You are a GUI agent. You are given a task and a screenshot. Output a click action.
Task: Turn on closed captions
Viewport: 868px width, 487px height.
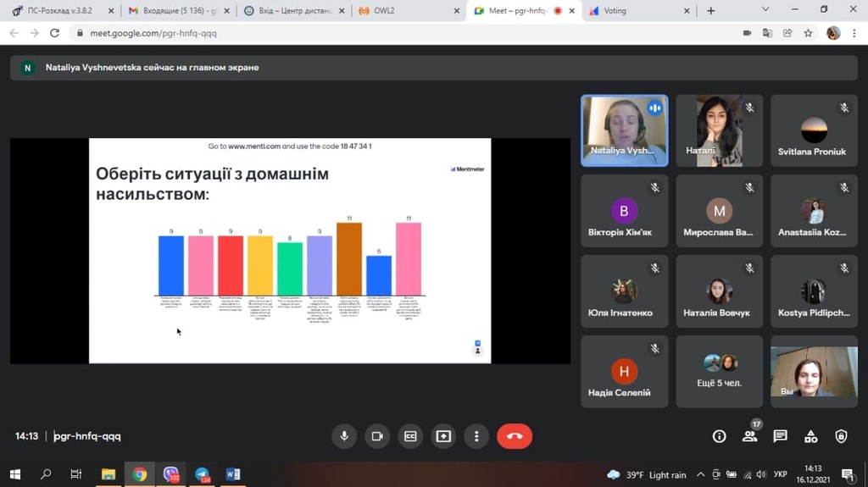pos(410,436)
